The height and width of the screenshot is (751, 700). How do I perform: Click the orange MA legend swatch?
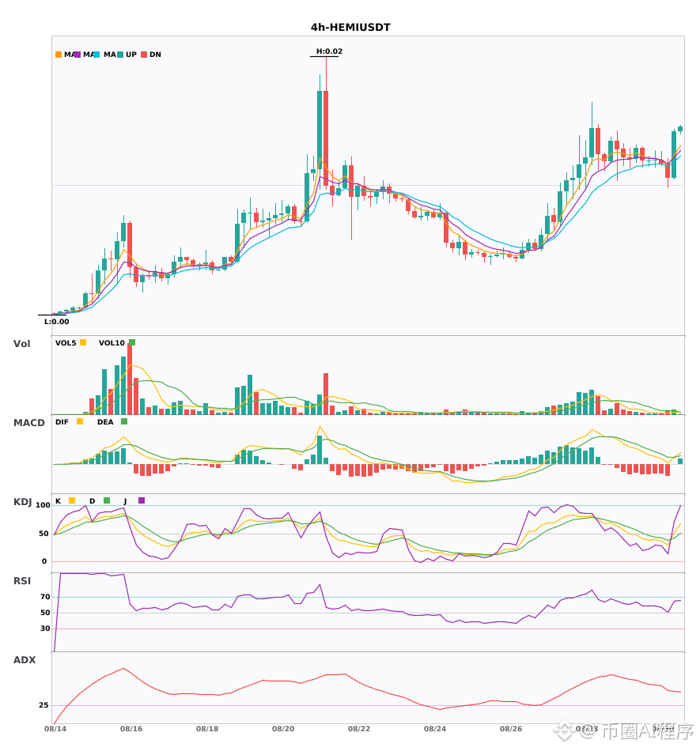pos(59,55)
